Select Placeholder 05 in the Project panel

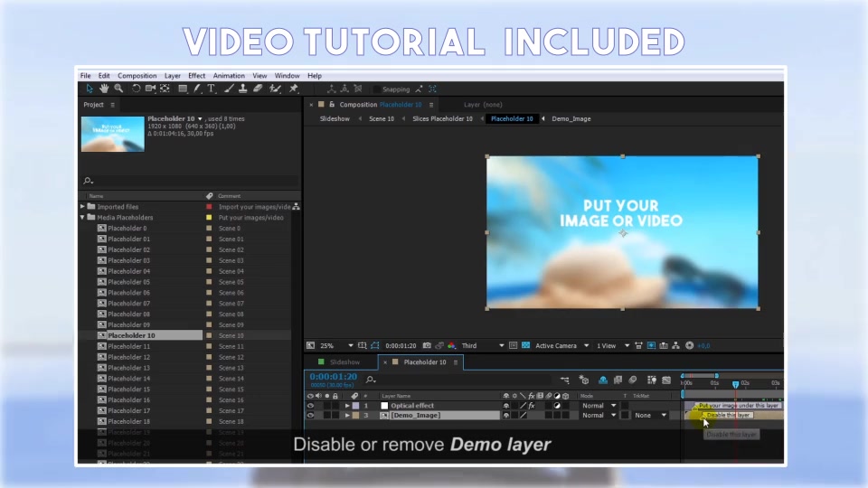point(128,282)
